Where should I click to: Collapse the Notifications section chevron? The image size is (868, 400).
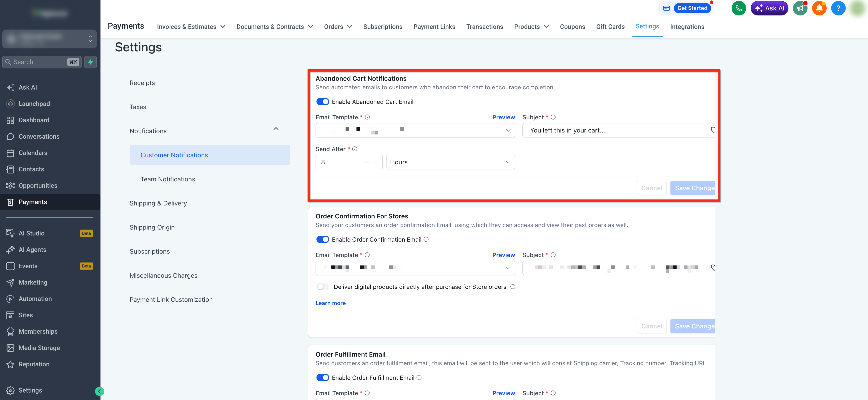pos(276,129)
